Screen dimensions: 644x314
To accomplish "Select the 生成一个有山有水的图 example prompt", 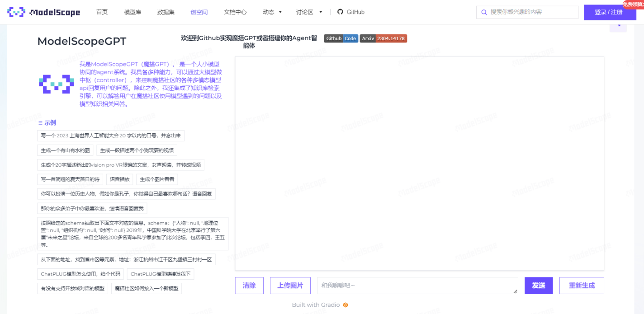I will (66, 150).
